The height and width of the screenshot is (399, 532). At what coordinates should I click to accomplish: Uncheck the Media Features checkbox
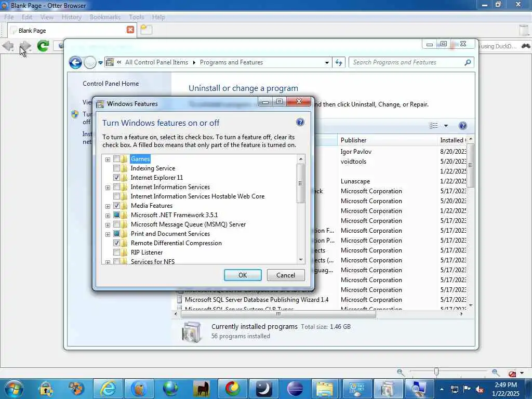click(x=116, y=206)
